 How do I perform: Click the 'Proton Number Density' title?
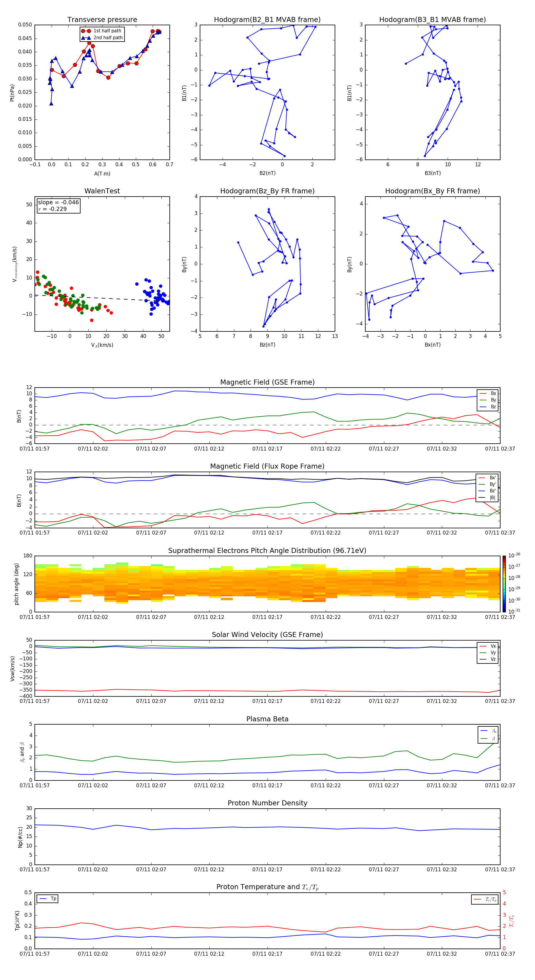[267, 803]
